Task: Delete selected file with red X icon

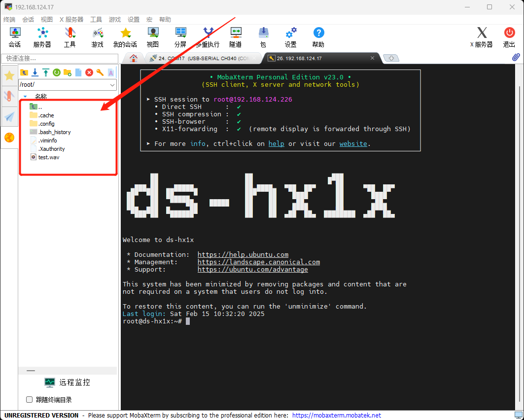Action: pos(89,72)
